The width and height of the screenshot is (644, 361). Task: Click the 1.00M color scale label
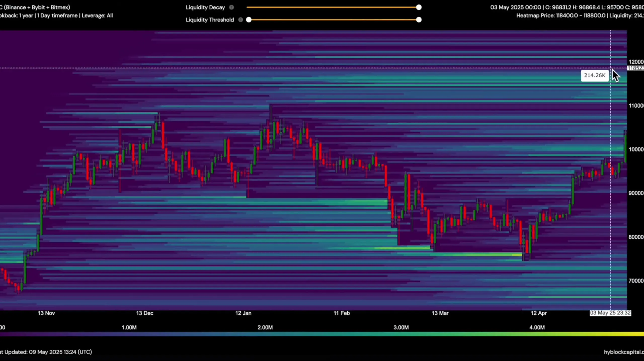click(x=129, y=327)
